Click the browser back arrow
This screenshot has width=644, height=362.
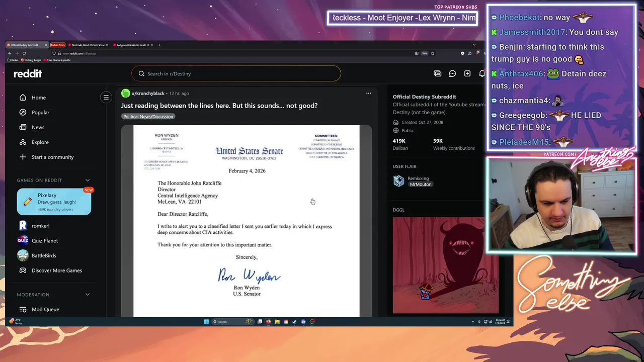(x=10, y=53)
